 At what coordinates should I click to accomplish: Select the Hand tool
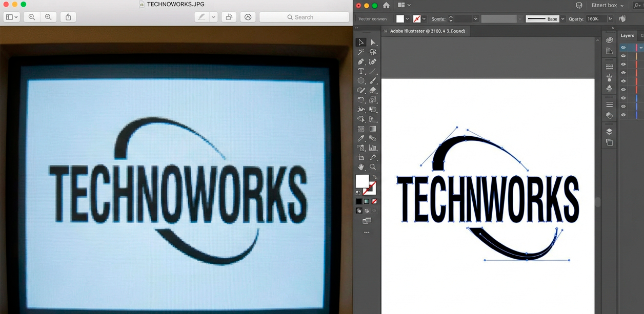[x=361, y=167]
